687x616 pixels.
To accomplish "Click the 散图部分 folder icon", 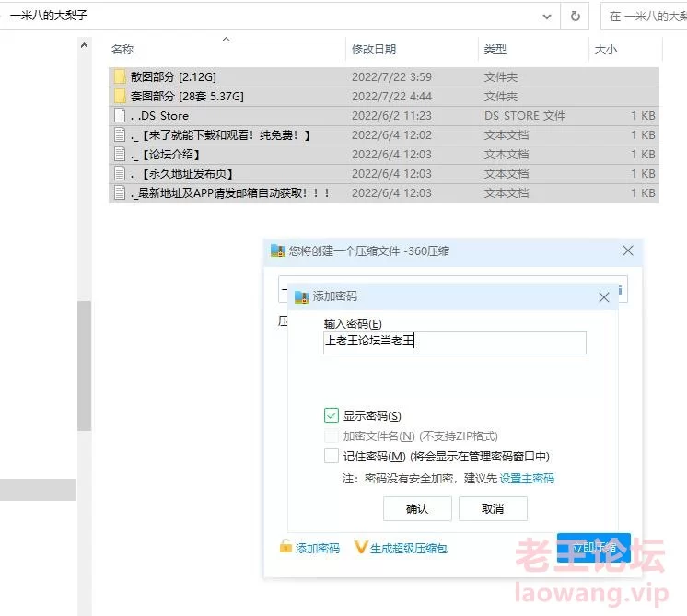I will pos(120,77).
